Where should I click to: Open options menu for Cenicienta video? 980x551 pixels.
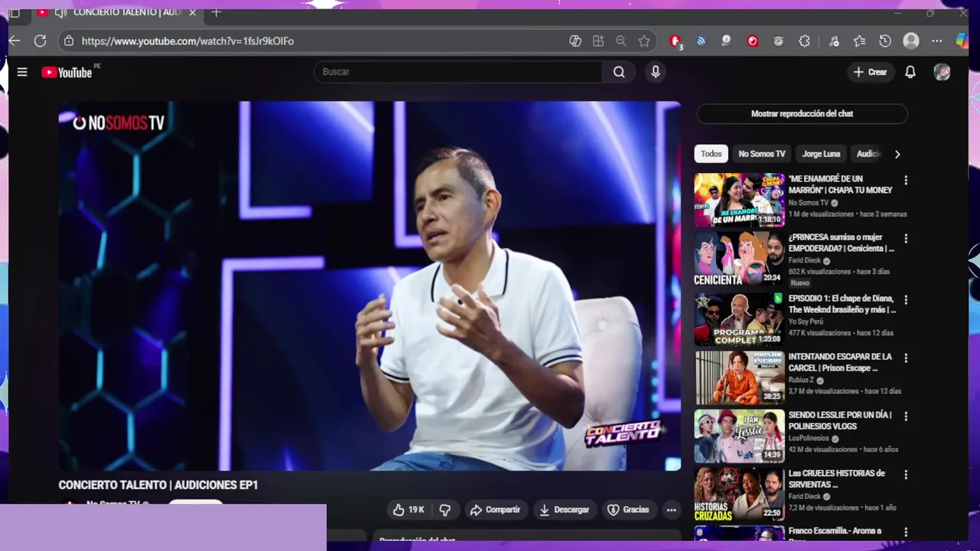[906, 239]
